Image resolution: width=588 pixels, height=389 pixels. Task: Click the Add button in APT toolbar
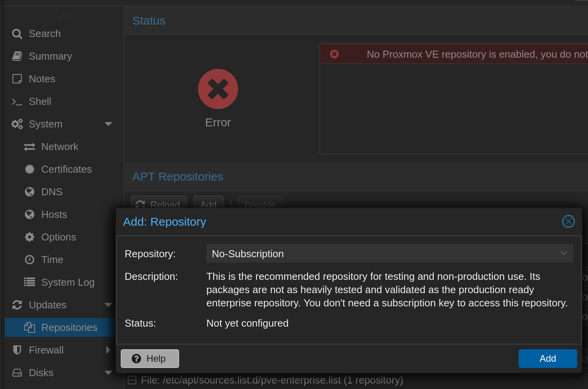(208, 202)
